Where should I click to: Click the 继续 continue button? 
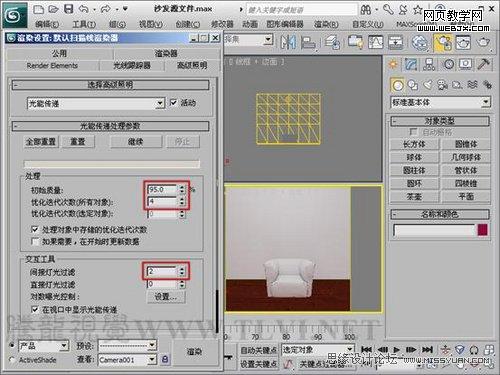tap(136, 142)
